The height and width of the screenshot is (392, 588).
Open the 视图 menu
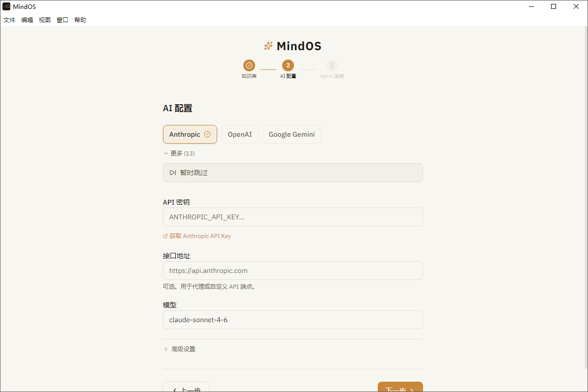(45, 20)
